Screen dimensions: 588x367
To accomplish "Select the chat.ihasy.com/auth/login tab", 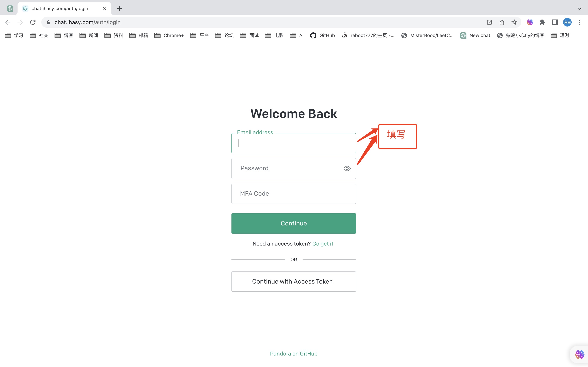I will point(60,9).
